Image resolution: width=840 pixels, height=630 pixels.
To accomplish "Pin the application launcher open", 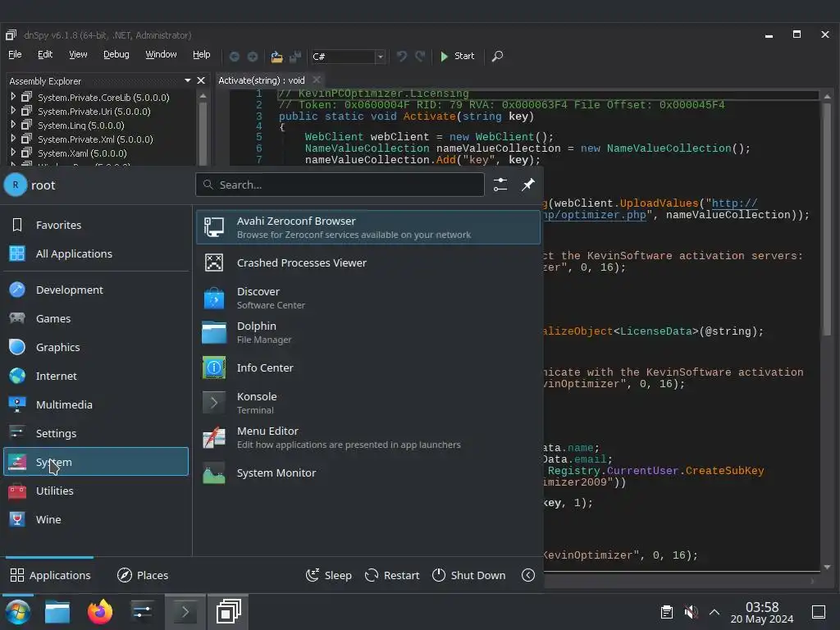I will tap(528, 185).
